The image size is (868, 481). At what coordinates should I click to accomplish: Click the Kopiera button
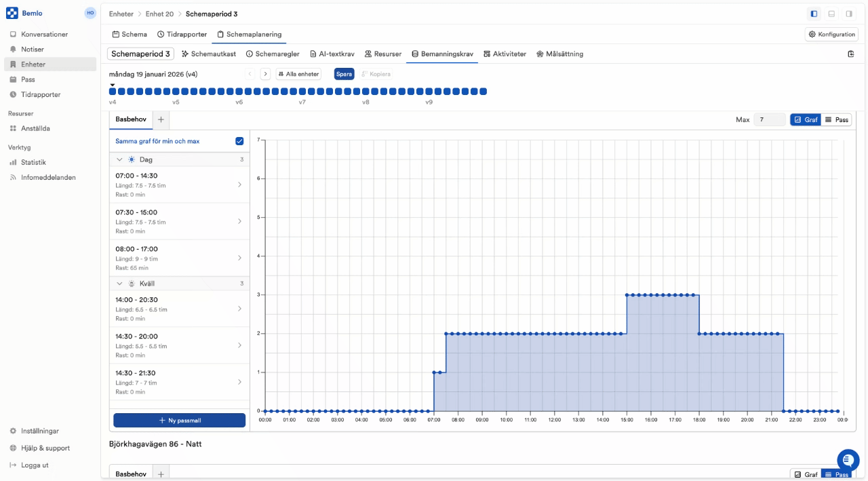pyautogui.click(x=376, y=74)
